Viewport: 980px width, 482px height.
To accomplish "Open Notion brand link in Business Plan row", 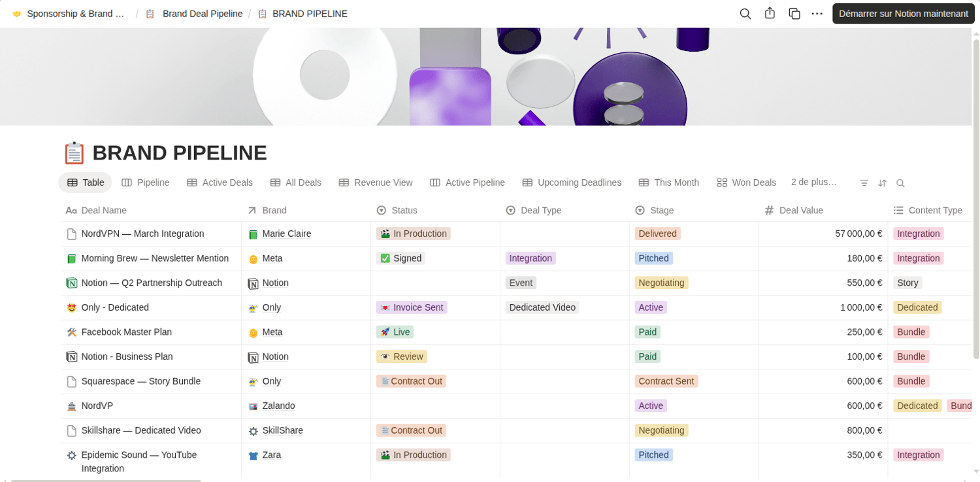I will [275, 356].
